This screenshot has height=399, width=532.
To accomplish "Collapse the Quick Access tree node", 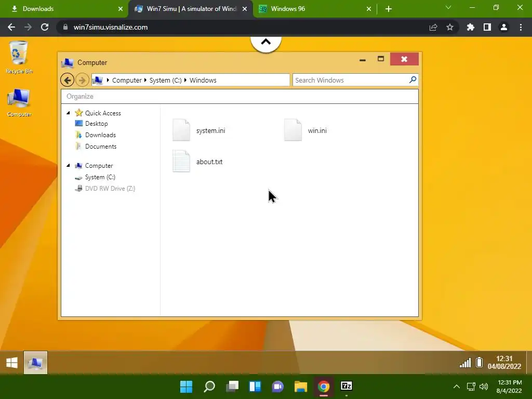I will point(68,113).
